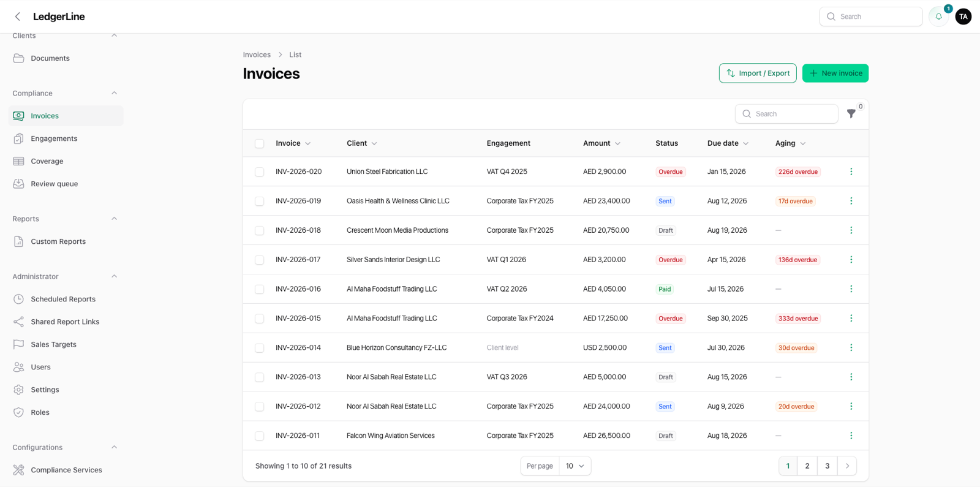Screen dimensions: 980x487
Task: Open row actions for INV-2026-016
Action: pos(851,289)
